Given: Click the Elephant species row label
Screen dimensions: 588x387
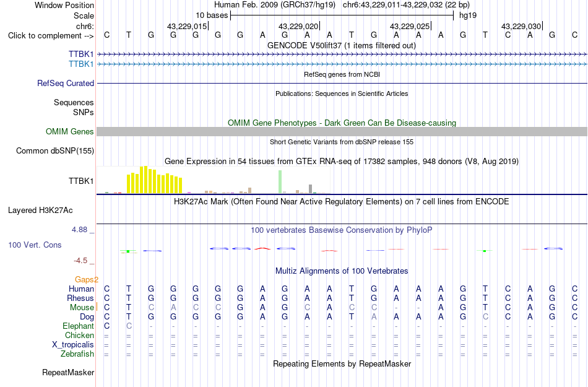Looking at the screenshot, I should [78, 326].
